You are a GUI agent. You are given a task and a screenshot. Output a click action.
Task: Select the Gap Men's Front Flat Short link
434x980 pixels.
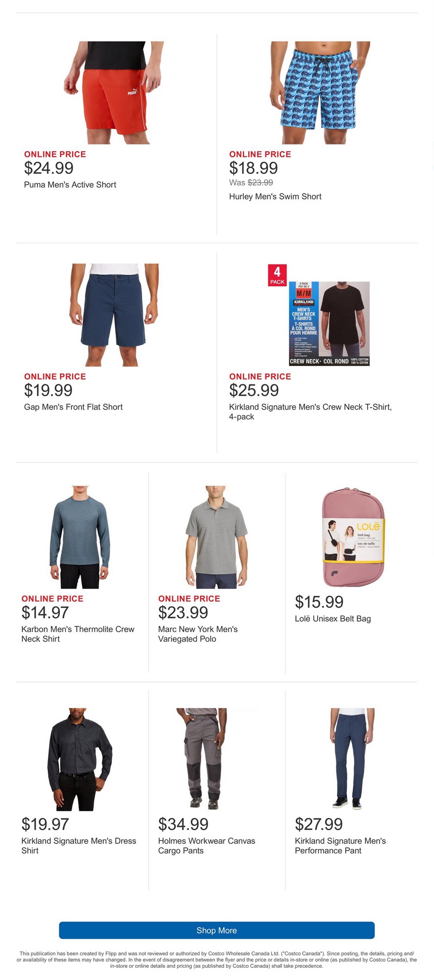pos(73,407)
